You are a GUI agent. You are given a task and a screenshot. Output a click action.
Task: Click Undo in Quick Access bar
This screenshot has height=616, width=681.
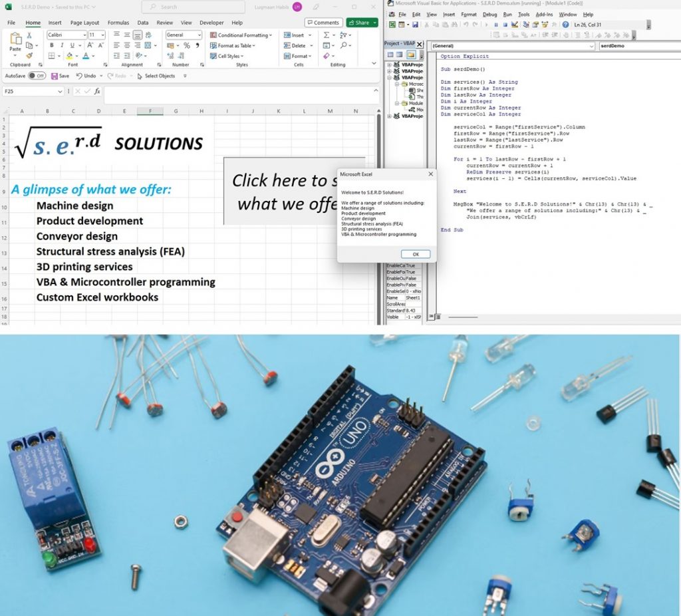[86, 76]
